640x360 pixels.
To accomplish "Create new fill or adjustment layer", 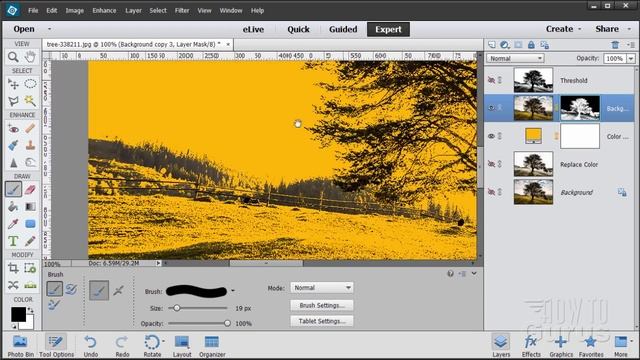I will 505,45.
